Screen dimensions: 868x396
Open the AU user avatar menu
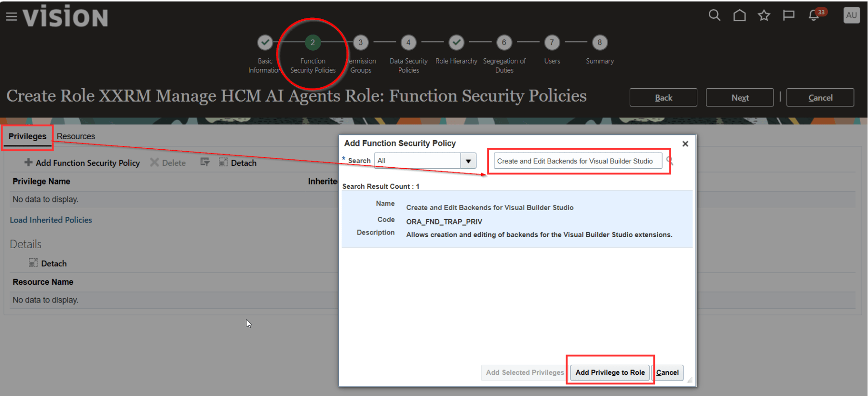(851, 15)
